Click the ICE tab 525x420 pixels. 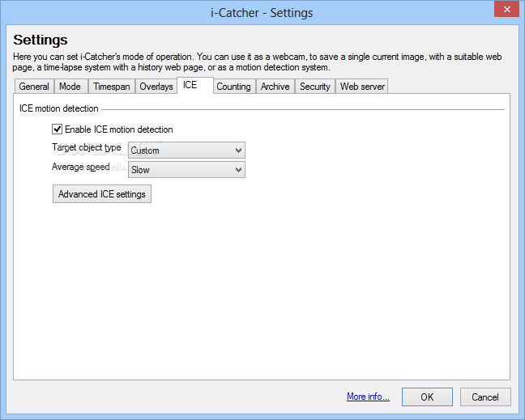(195, 85)
